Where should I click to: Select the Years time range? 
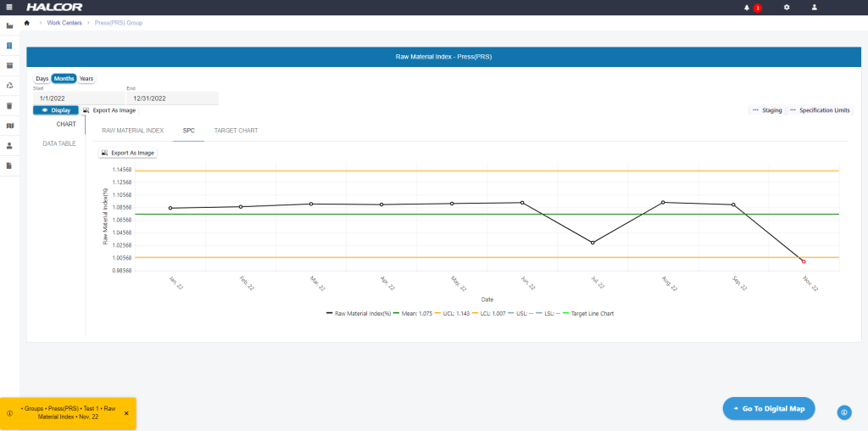86,78
